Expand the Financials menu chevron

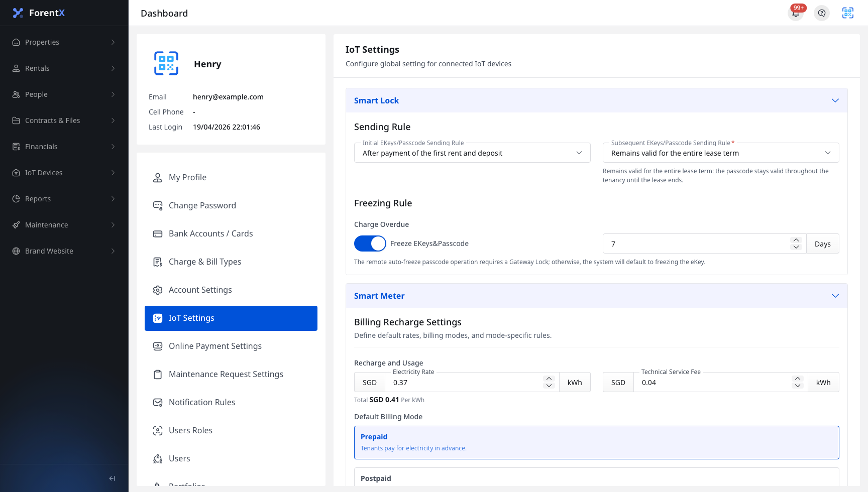[113, 147]
